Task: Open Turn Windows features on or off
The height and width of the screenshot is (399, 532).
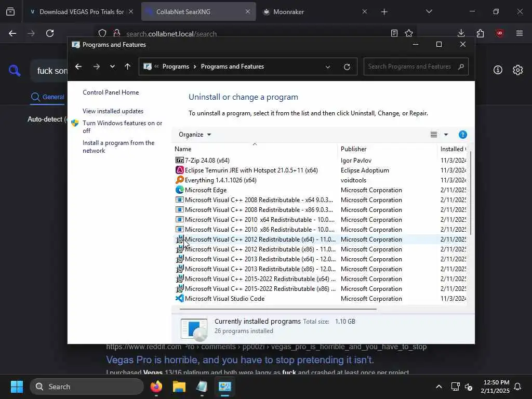Action: point(122,127)
